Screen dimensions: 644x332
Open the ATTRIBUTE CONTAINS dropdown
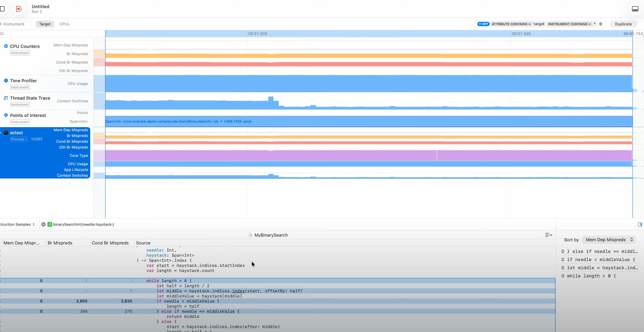pyautogui.click(x=511, y=24)
